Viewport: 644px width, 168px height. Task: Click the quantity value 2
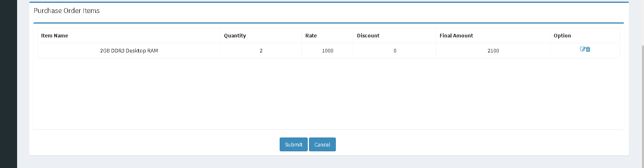click(261, 50)
